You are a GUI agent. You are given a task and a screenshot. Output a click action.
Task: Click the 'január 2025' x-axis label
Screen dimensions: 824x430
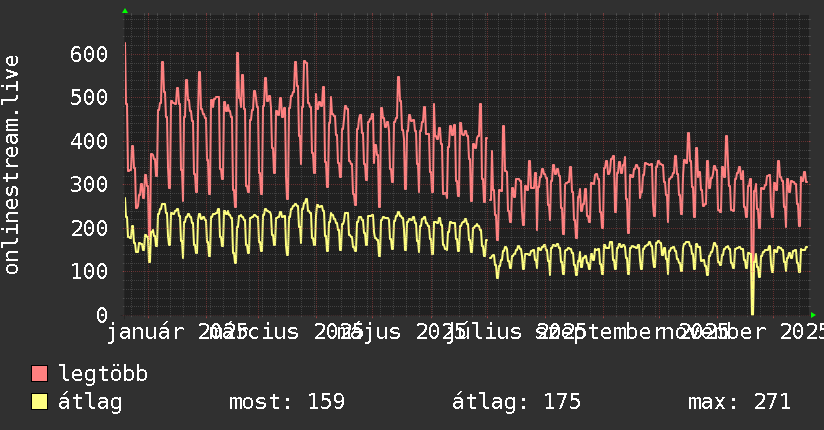pyautogui.click(x=177, y=332)
